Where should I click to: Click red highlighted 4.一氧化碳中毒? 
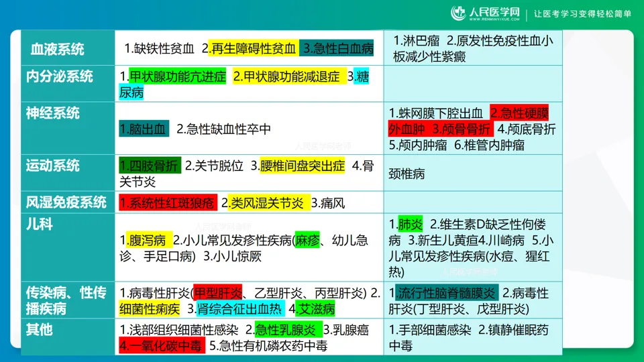click(x=162, y=346)
